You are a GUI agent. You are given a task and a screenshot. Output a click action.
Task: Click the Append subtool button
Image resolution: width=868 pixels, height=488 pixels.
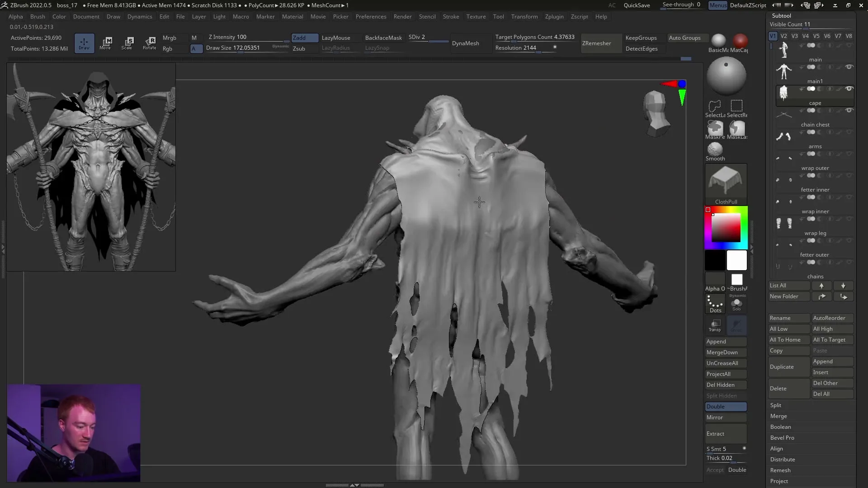coord(725,341)
